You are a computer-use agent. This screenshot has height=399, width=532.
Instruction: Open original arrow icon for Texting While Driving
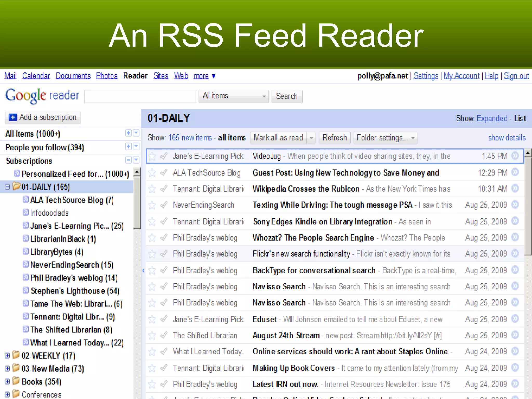tap(515, 205)
